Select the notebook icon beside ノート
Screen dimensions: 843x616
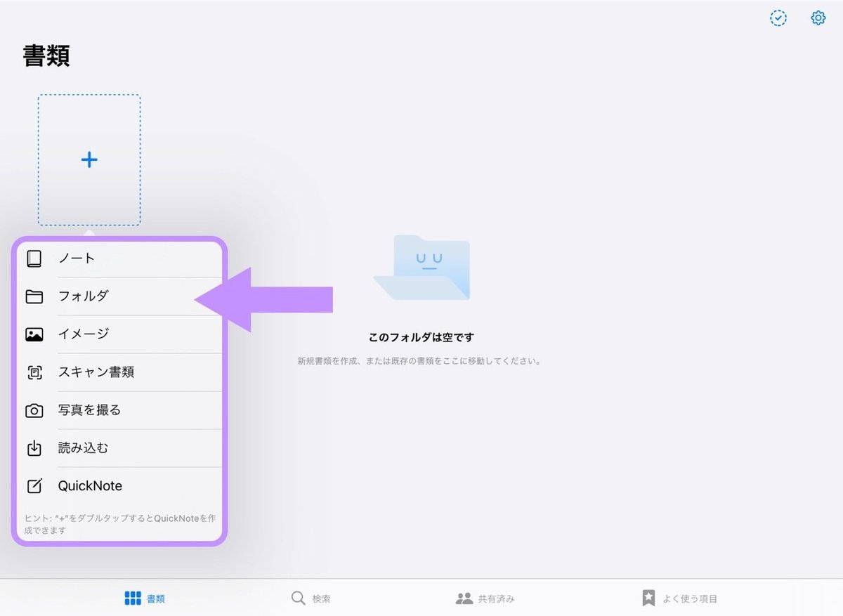point(34,258)
